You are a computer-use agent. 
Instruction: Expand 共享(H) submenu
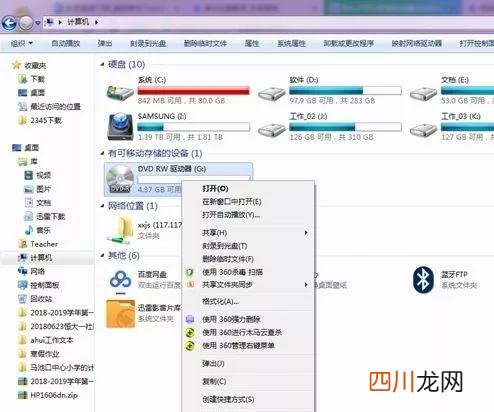point(248,233)
